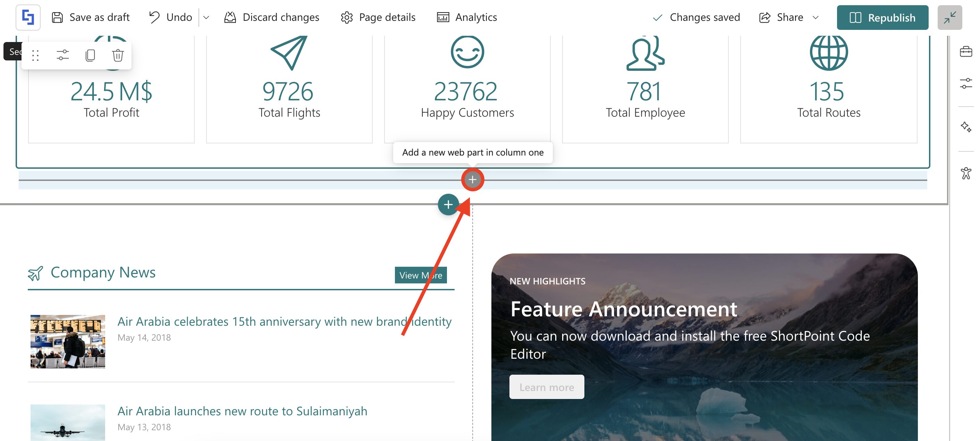This screenshot has height=441, width=980.
Task: Click gray plus to add web part
Action: click(x=472, y=180)
